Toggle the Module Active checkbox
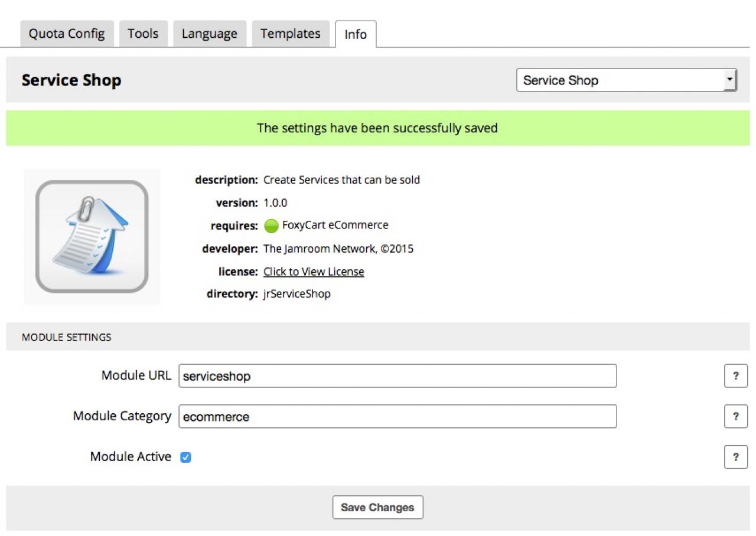The image size is (756, 536). [x=185, y=457]
